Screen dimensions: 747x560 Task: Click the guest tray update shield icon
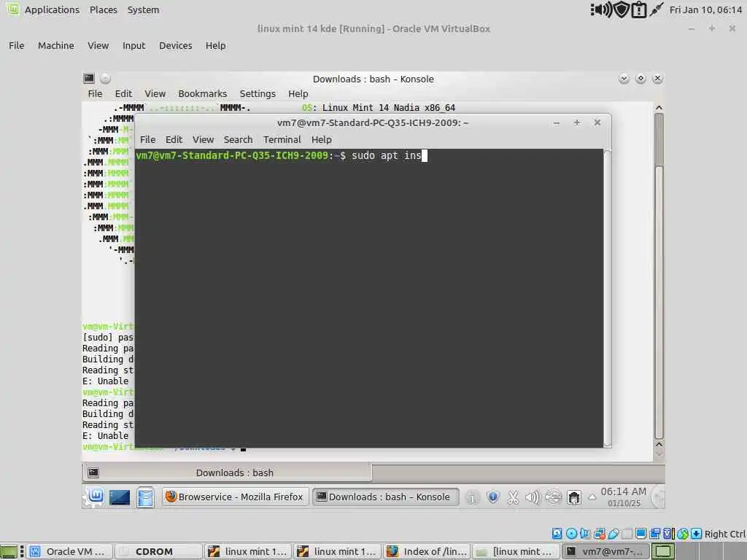coord(493,497)
